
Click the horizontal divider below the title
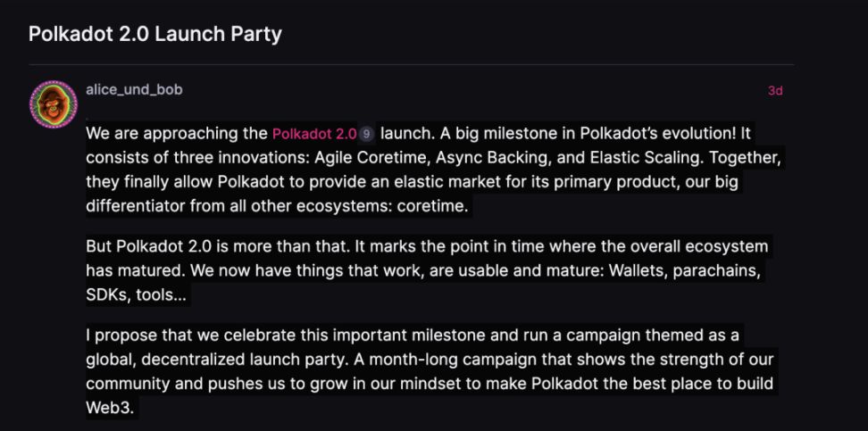point(411,64)
